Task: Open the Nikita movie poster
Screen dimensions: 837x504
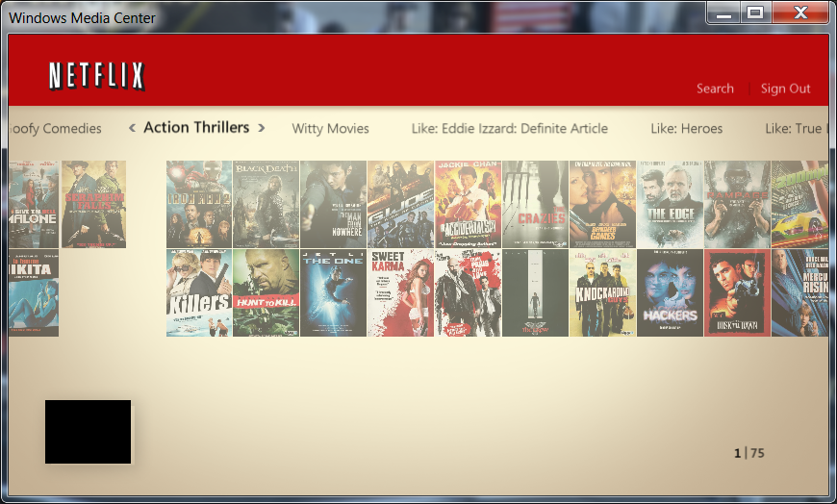Action: 34,292
